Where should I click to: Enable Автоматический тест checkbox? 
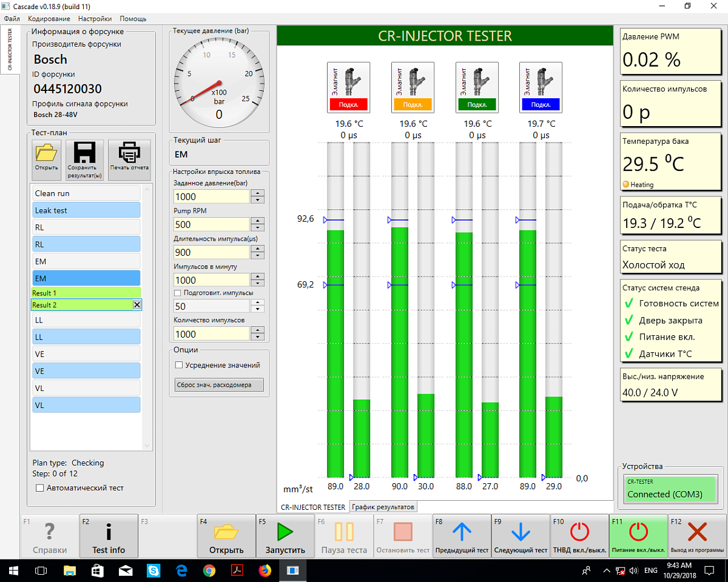[x=40, y=487]
